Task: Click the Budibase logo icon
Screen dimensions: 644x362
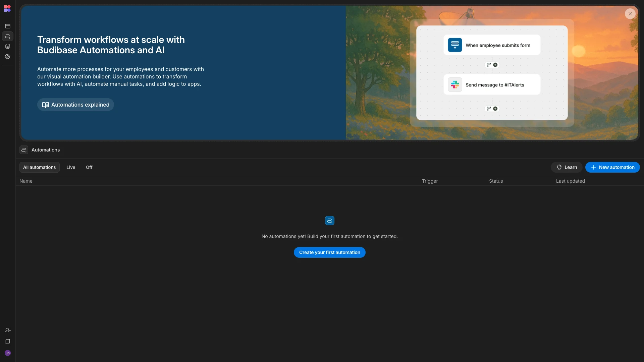Action: click(7, 8)
